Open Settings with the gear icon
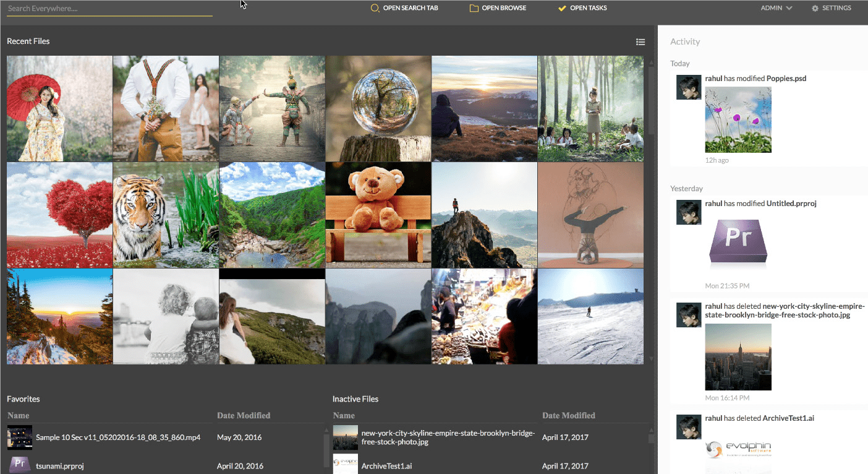The image size is (868, 474). click(x=832, y=8)
